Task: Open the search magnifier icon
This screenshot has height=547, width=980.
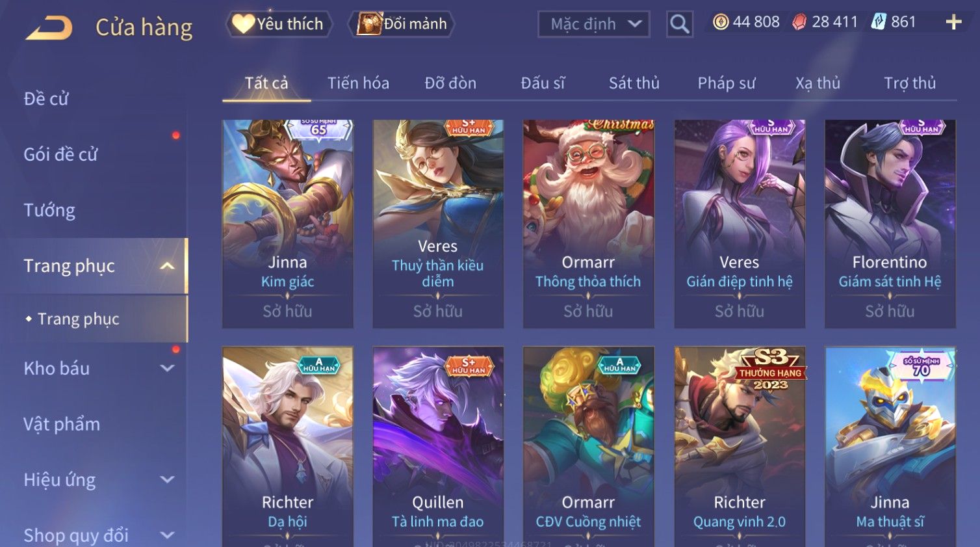Action: pyautogui.click(x=680, y=24)
